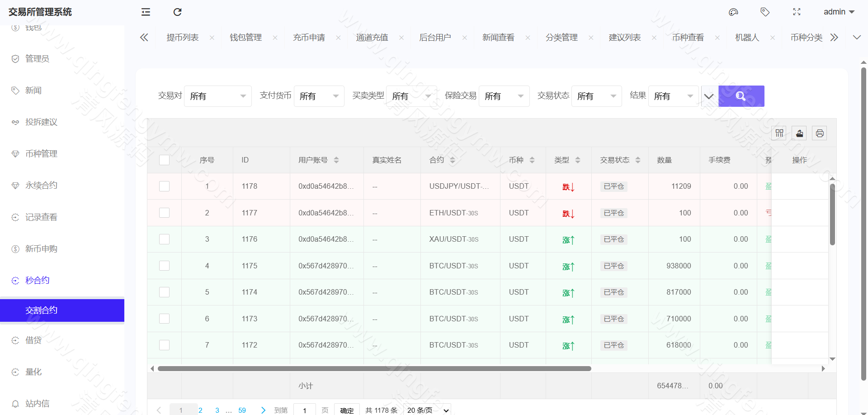The width and height of the screenshot is (868, 415).
Task: Click the 确定 page jump button
Action: pos(347,410)
